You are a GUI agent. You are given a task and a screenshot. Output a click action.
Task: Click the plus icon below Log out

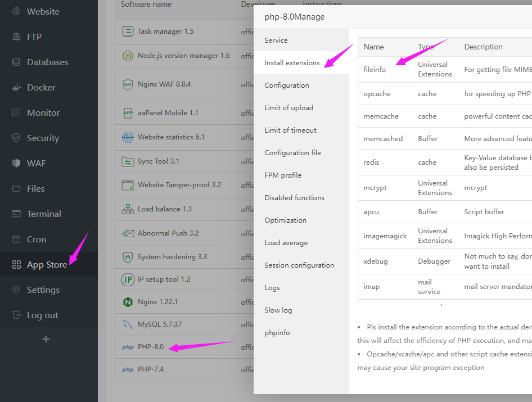tap(46, 339)
